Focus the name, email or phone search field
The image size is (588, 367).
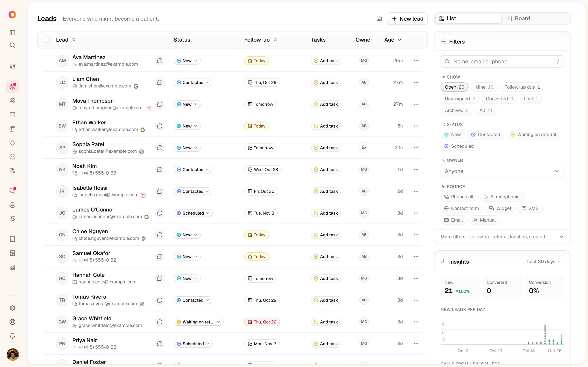[502, 61]
